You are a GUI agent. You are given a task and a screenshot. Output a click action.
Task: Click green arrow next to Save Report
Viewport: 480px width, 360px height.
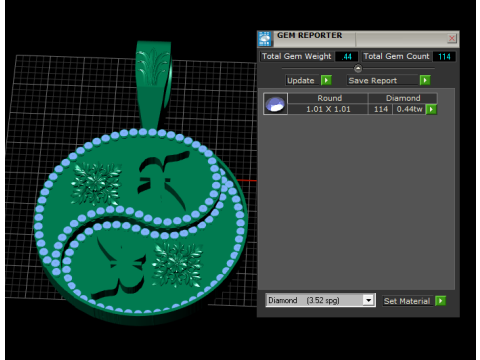(x=425, y=80)
